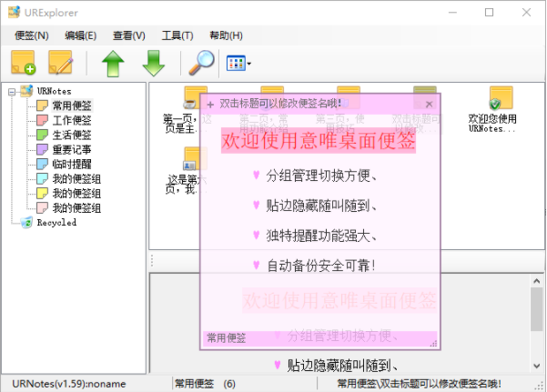The image size is (547, 392).
Task: Click the status bar note path text
Action: (419, 384)
